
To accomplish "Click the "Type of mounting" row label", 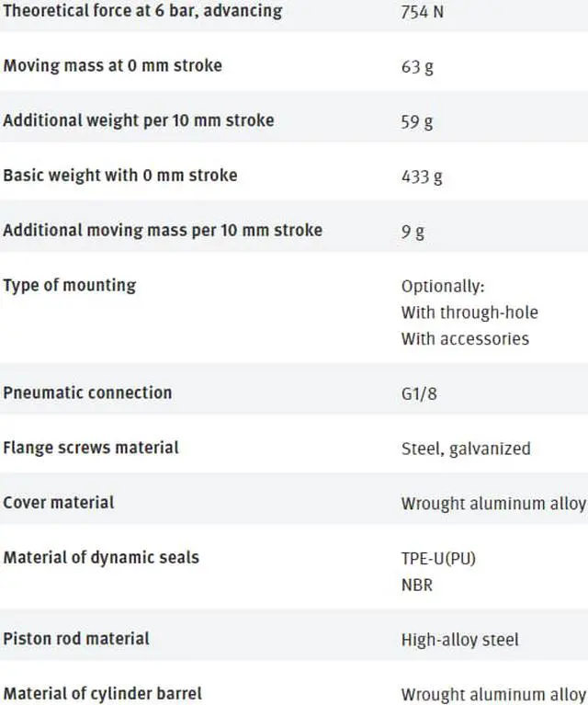I will click(70, 286).
